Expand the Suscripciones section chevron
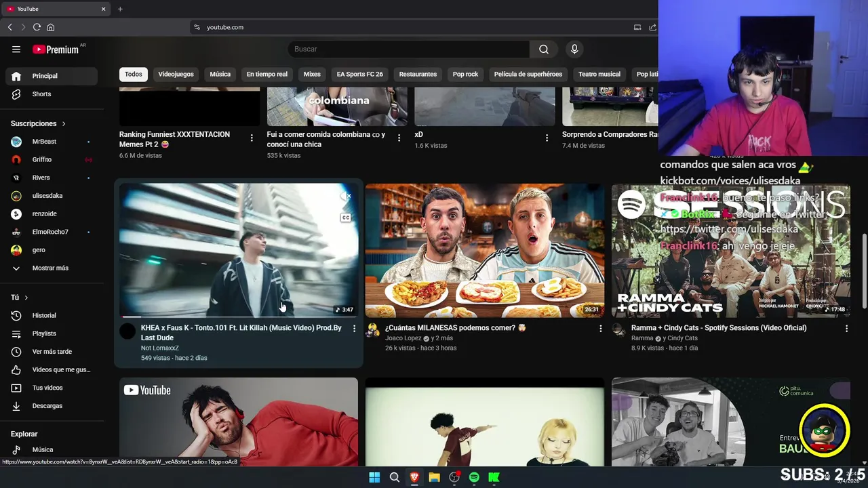Image resolution: width=868 pixels, height=488 pixels. pyautogui.click(x=64, y=124)
